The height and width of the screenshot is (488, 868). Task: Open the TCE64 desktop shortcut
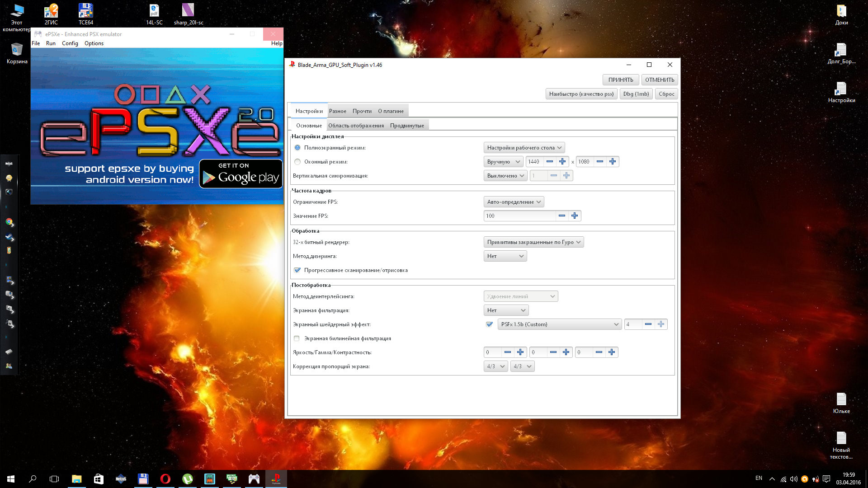(86, 14)
